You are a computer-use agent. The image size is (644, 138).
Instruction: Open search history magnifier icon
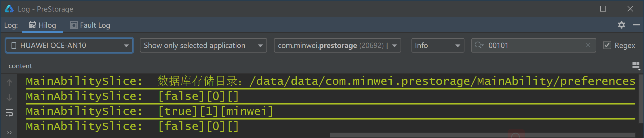(479, 45)
